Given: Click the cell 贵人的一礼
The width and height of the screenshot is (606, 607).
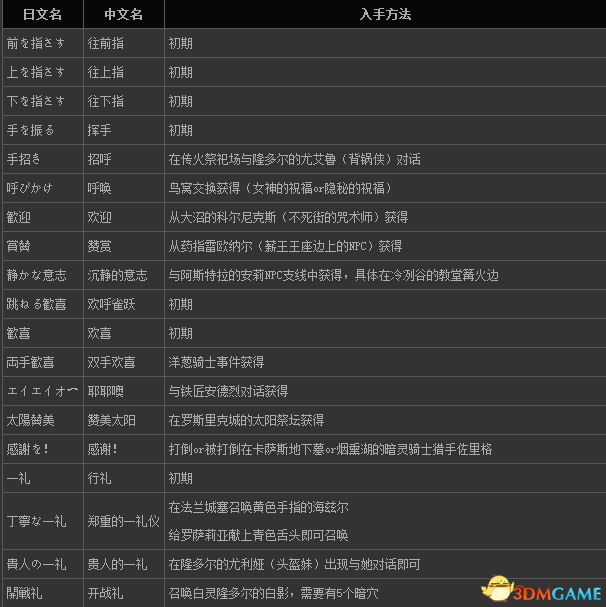Looking at the screenshot, I should pyautogui.click(x=124, y=564).
